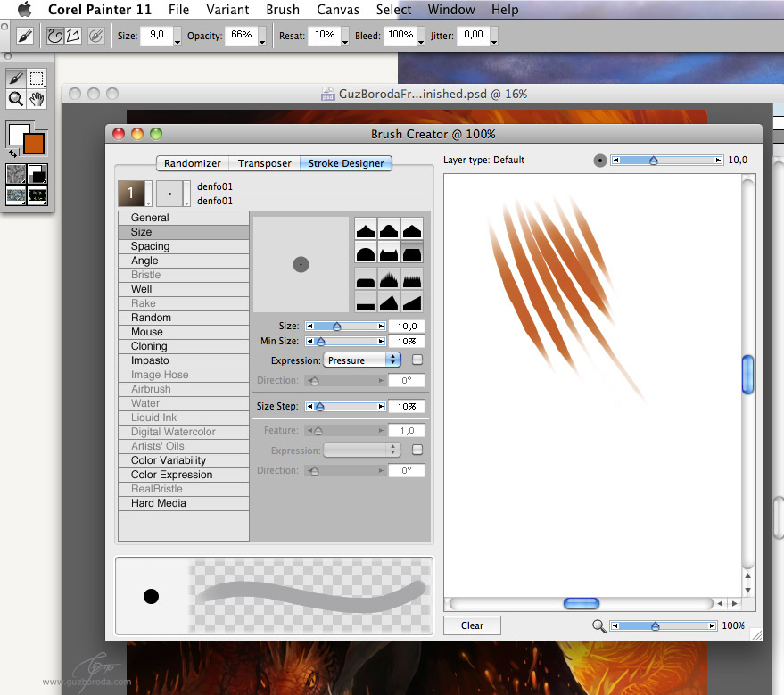Click the Min Size slider track

(x=348, y=341)
